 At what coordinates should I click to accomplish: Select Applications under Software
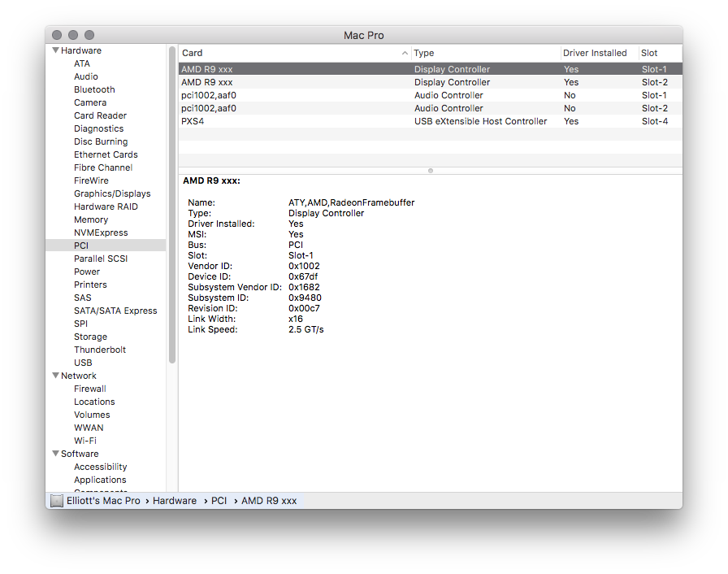(x=100, y=480)
